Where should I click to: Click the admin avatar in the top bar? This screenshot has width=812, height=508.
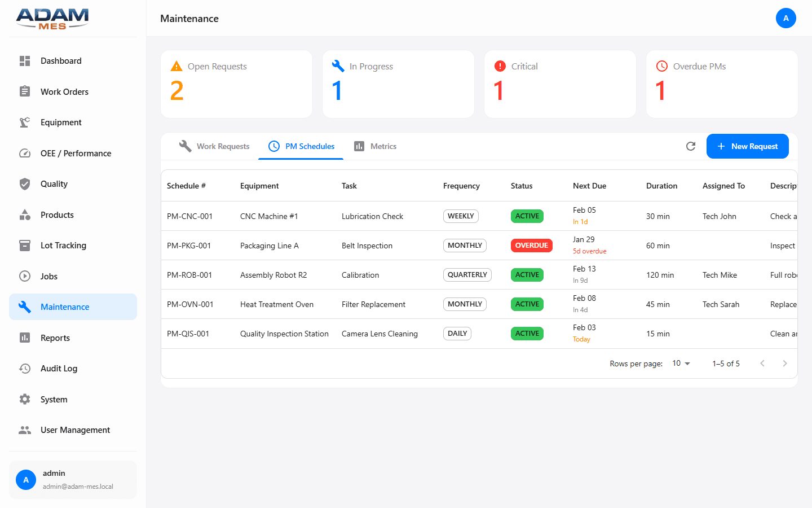pyautogui.click(x=786, y=18)
